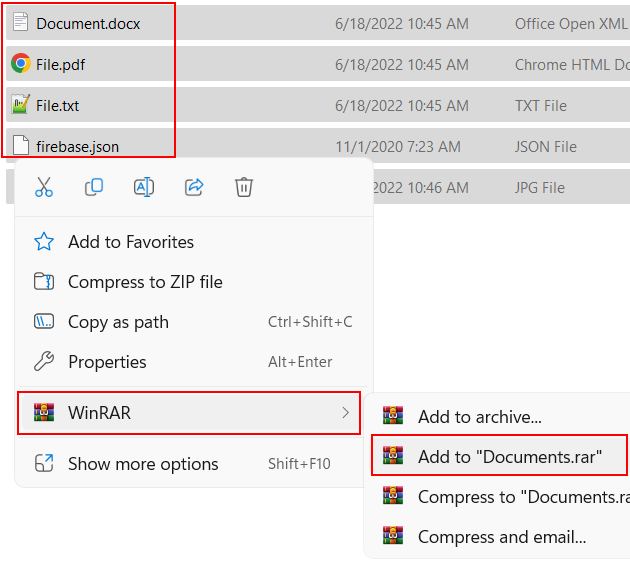Click the Copy icon in context menu
Viewport: 630px width, 570px height.
[x=94, y=187]
